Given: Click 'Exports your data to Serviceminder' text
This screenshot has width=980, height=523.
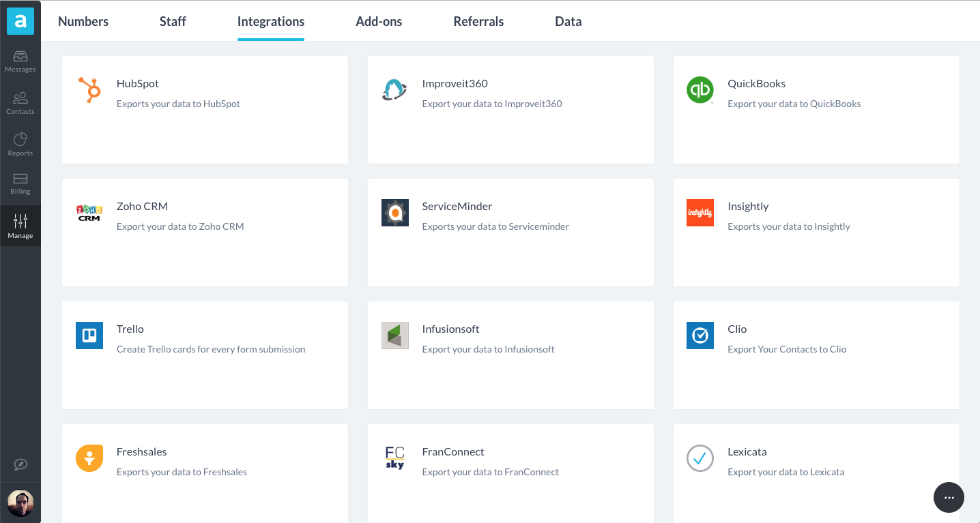Looking at the screenshot, I should tap(495, 226).
